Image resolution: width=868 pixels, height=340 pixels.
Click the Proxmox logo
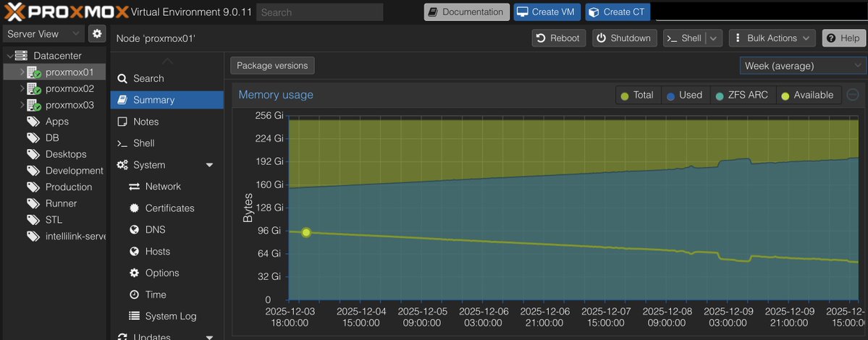click(67, 11)
